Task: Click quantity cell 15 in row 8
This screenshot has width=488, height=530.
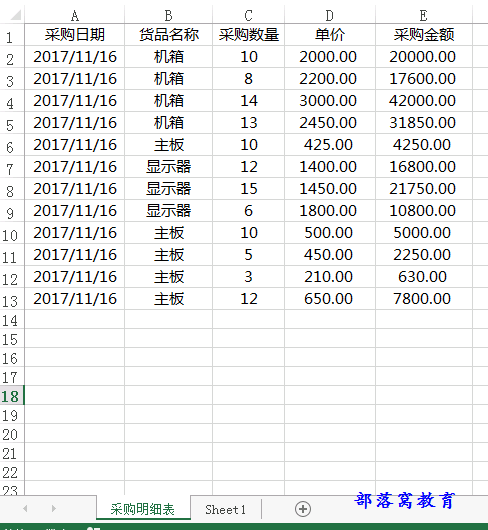Action: tap(248, 189)
